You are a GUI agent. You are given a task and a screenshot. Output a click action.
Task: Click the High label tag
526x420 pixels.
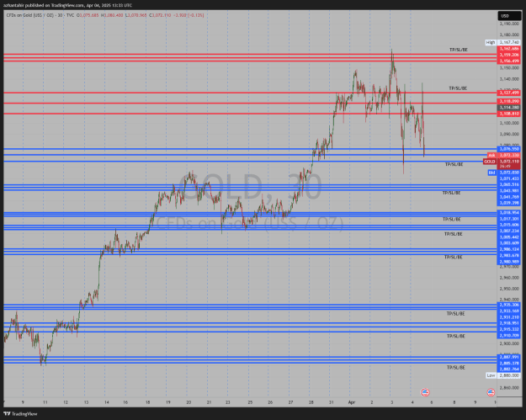click(491, 42)
